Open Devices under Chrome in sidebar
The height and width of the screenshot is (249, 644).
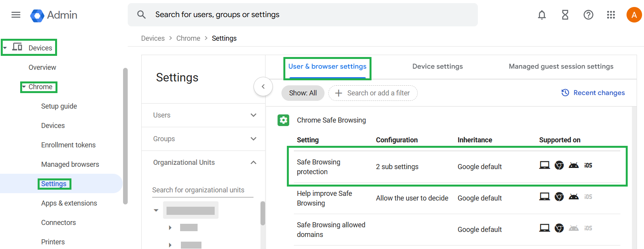[53, 126]
